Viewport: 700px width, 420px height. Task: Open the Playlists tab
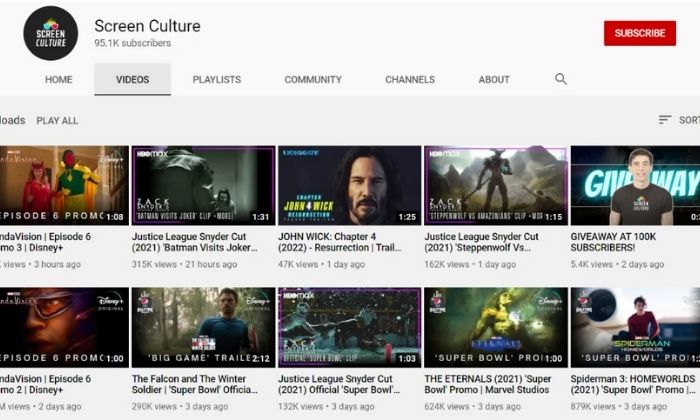pyautogui.click(x=216, y=80)
